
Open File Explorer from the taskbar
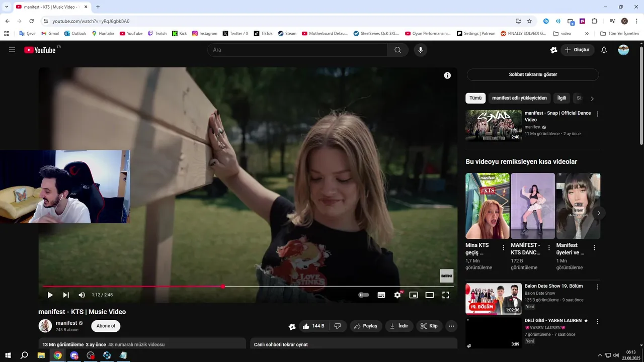point(41,355)
